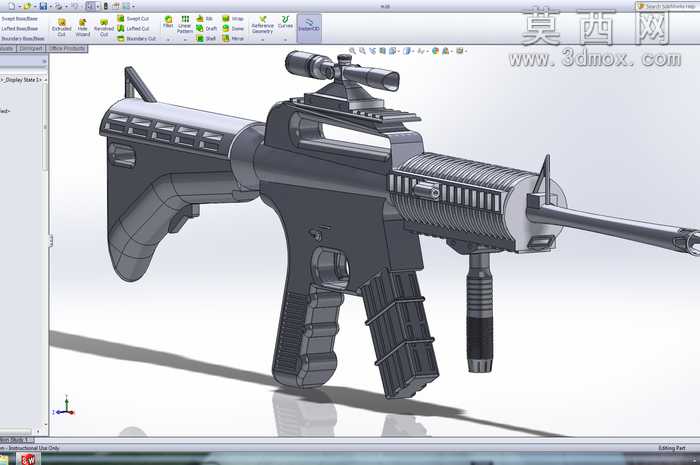
Task: Expand the Fillet dropdown arrow
Action: 168,40
